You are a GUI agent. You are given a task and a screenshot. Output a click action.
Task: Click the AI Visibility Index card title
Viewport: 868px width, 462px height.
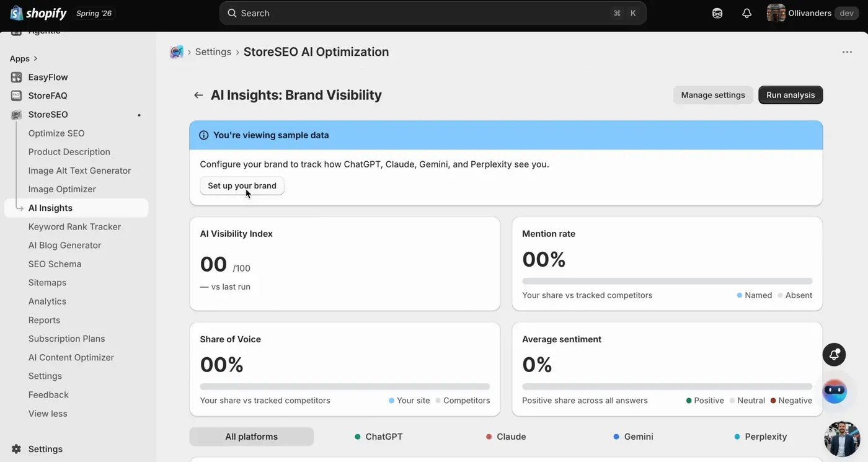click(236, 234)
